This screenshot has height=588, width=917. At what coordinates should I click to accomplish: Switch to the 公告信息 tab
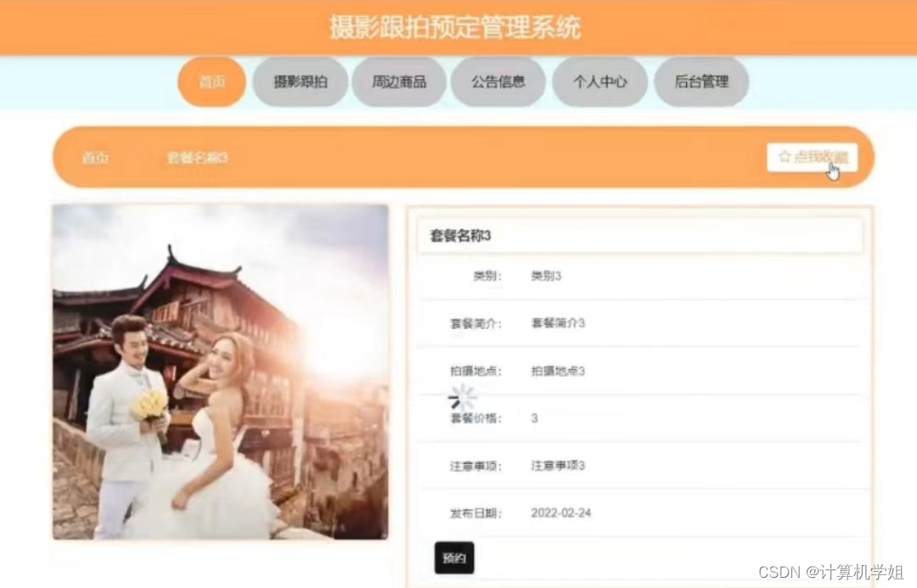[498, 81]
